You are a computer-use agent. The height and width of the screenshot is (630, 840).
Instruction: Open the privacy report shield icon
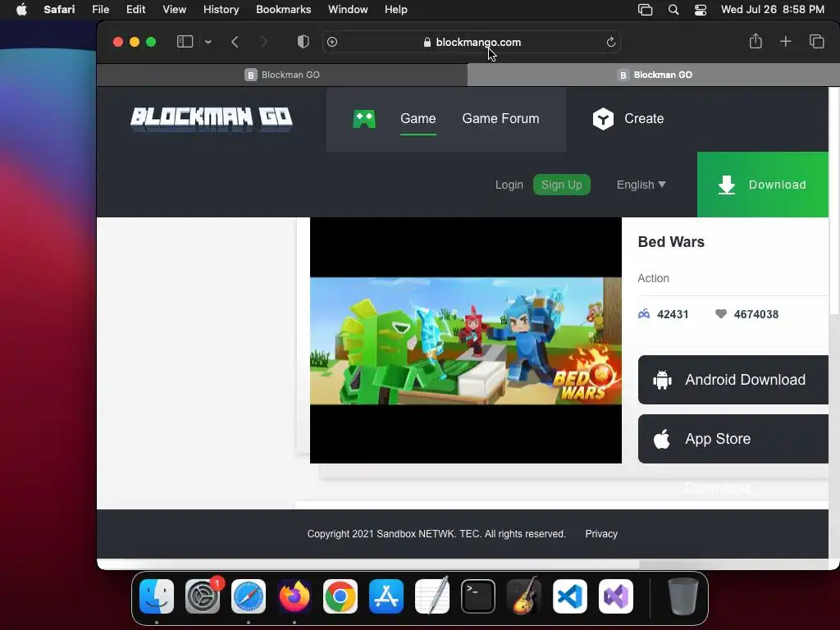(x=304, y=42)
